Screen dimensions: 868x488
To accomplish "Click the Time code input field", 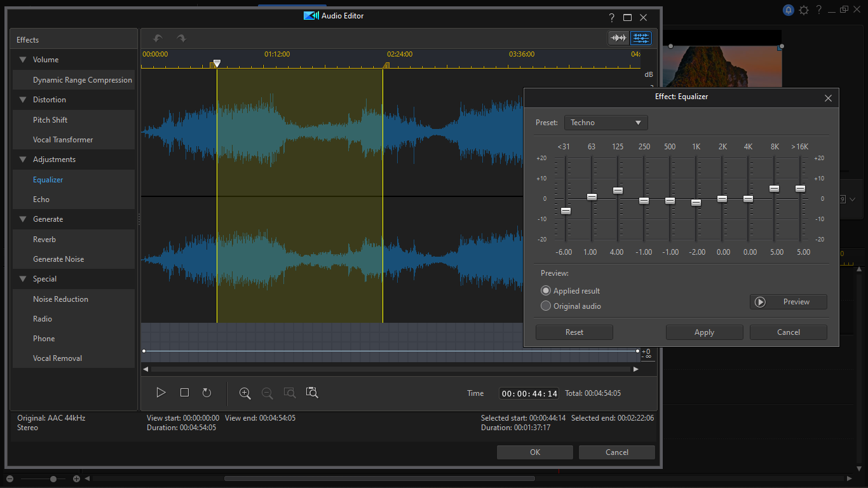I will click(529, 394).
